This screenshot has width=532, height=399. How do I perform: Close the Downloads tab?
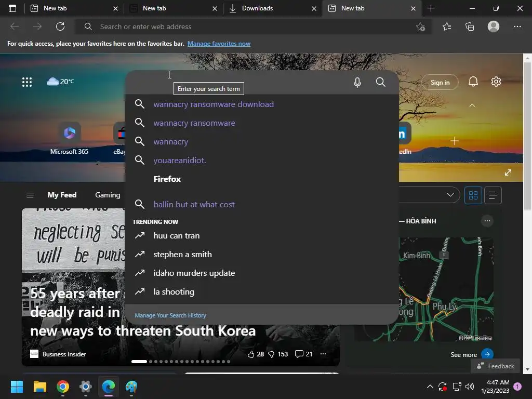click(x=314, y=8)
